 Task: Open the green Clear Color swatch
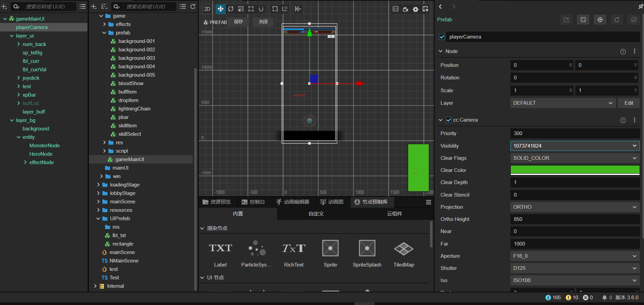click(575, 170)
